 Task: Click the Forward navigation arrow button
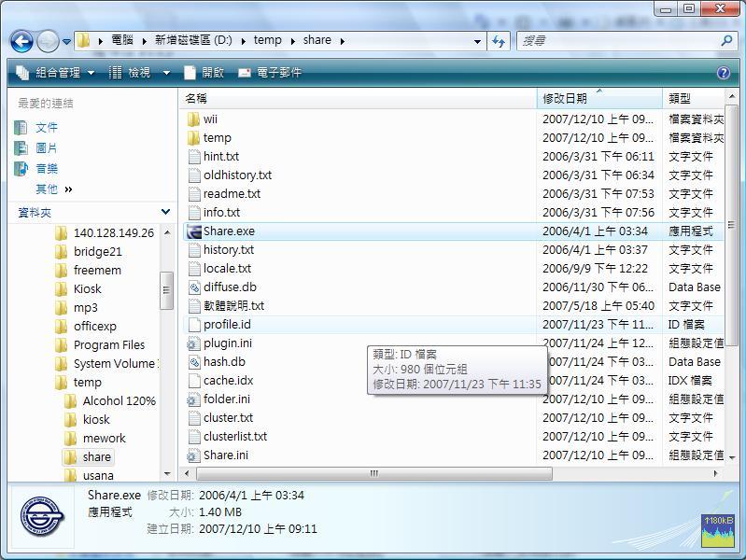click(x=48, y=41)
